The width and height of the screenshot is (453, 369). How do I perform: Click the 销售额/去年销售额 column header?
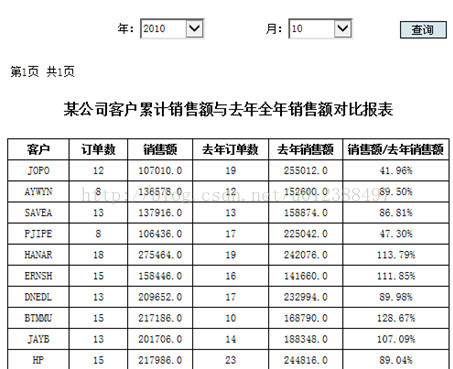396,149
